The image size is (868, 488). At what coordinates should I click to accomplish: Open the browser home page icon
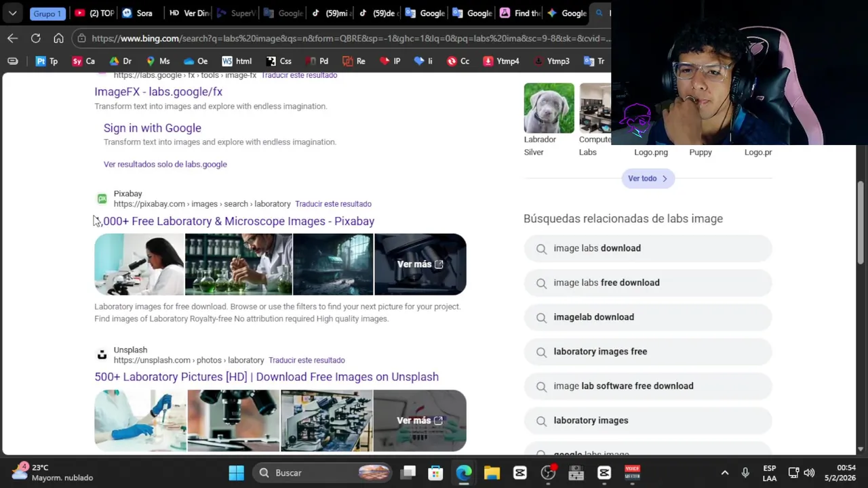click(58, 39)
